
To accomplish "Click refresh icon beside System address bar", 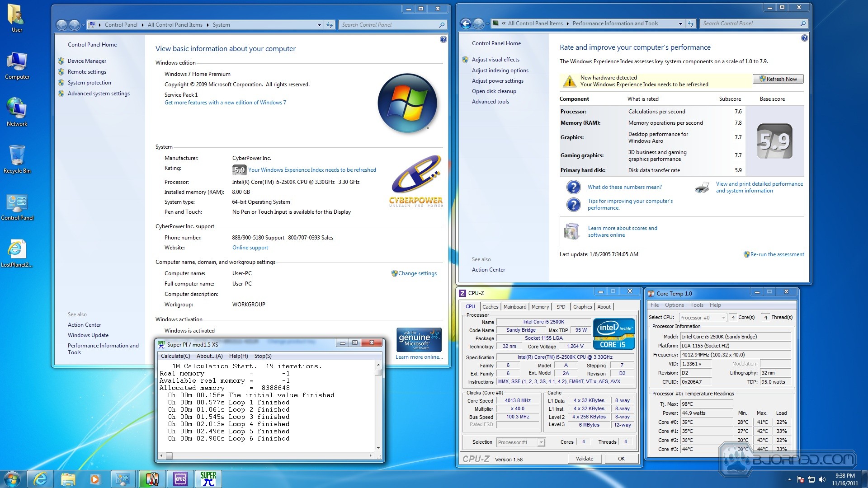I will 330,25.
